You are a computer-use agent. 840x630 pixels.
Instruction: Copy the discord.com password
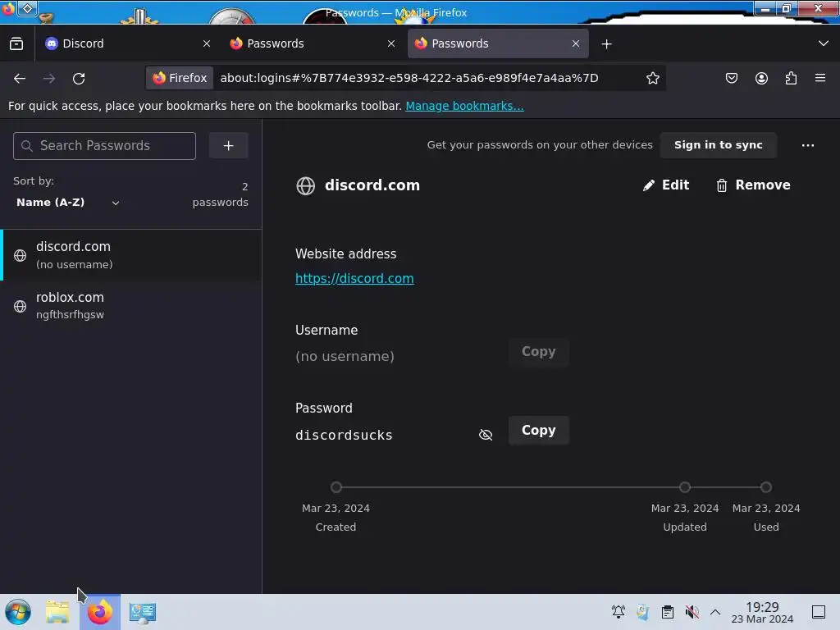[538, 430]
